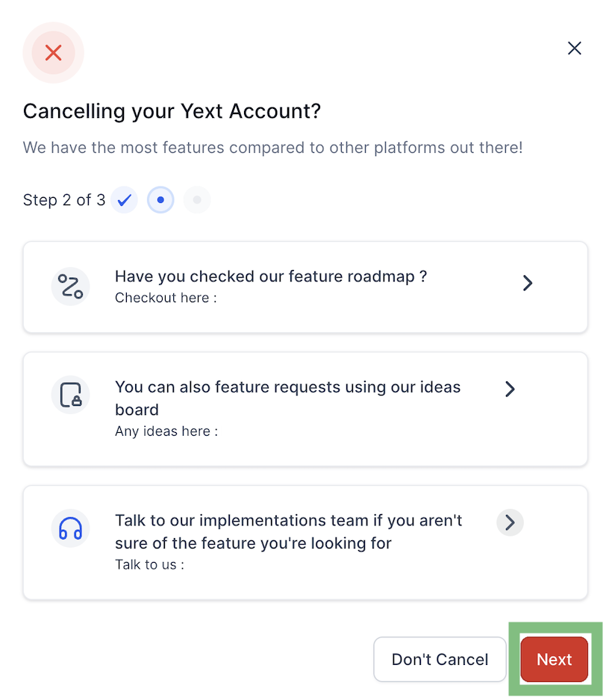Viewport: 609px width, 700px height.
Task: Click the ideas board lock icon
Action: coord(71,395)
